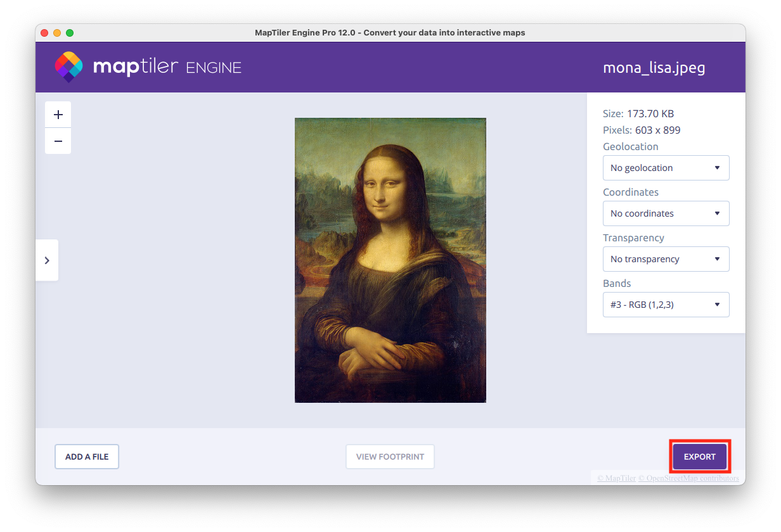Open the Geolocation dropdown

pyautogui.click(x=666, y=168)
